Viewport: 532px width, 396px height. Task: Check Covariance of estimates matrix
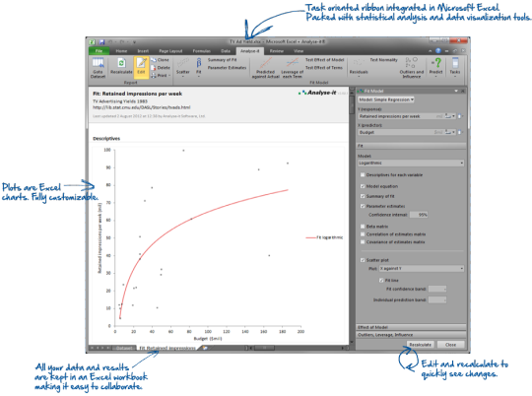click(363, 242)
